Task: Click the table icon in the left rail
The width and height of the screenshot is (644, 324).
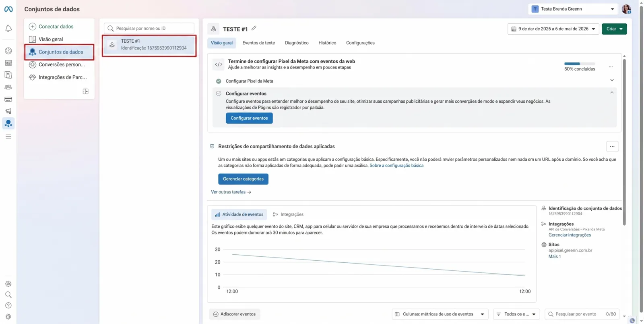Action: point(8,63)
